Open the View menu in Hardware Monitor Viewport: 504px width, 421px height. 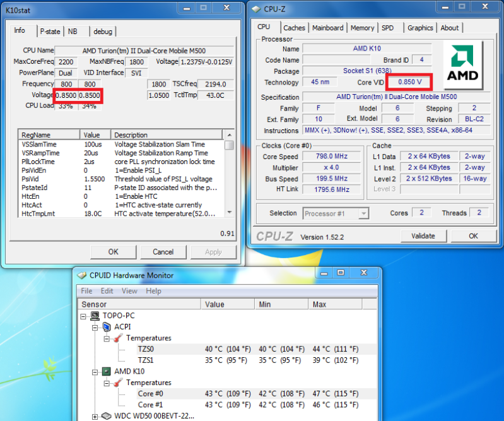pos(129,291)
